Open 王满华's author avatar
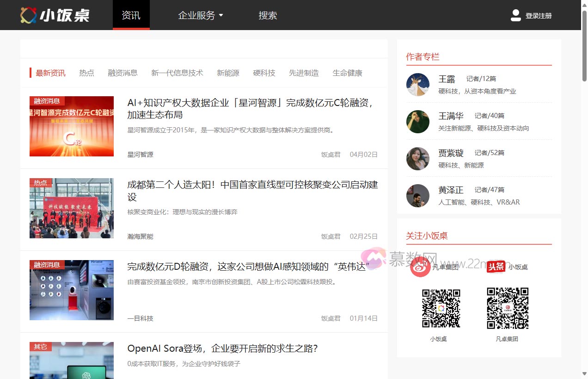The height and width of the screenshot is (379, 588). pyautogui.click(x=417, y=122)
